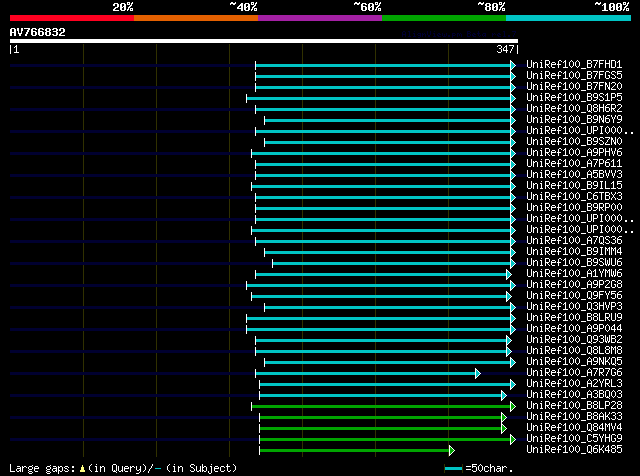Select the UniRef100_B9S1P5 label
This screenshot has height=476, width=640.
point(574,98)
